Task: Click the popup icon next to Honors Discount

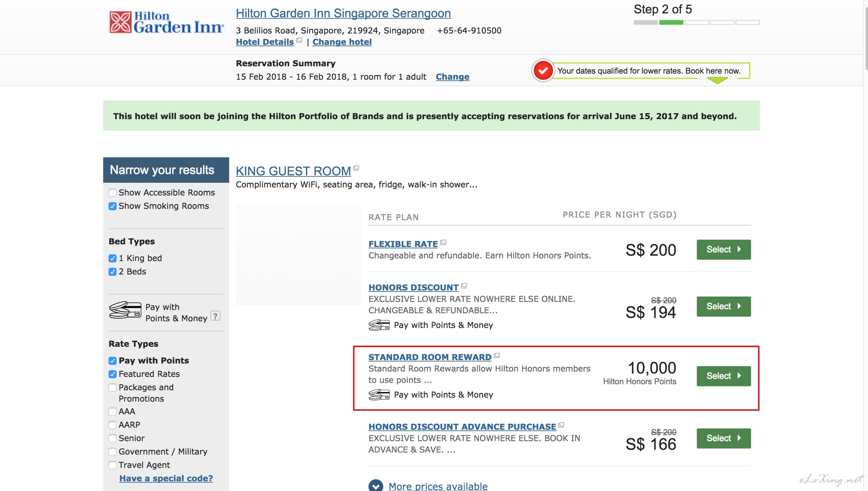Action: tap(464, 286)
